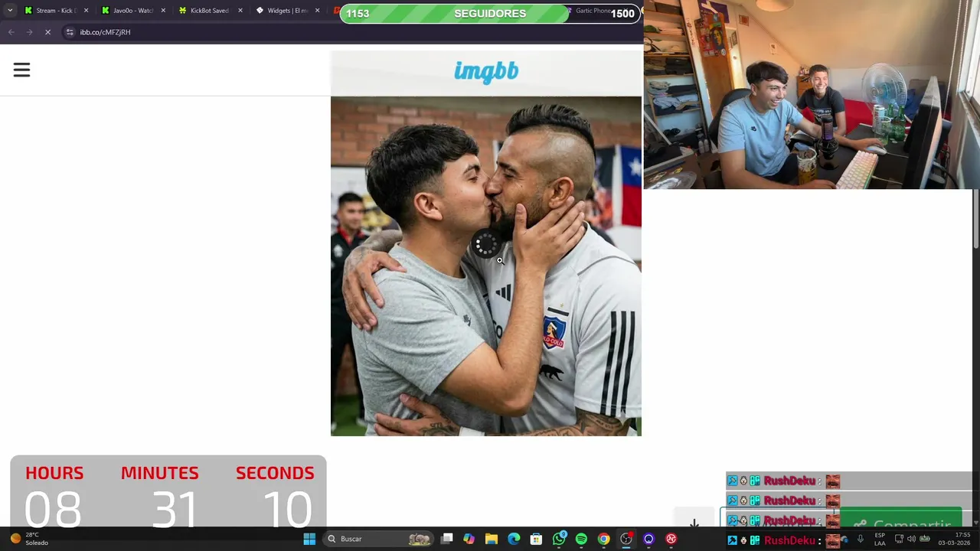Open Spotify from the taskbar
This screenshot has height=551, width=980.
tap(581, 539)
